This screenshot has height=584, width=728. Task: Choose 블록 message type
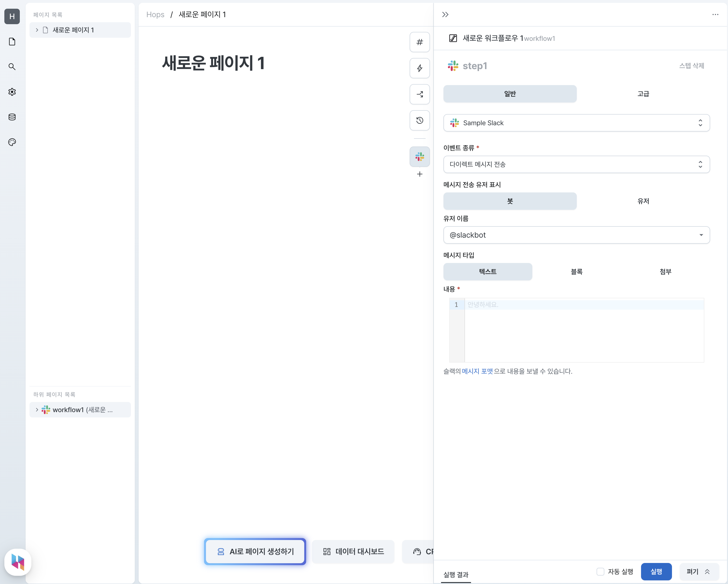[x=577, y=272]
